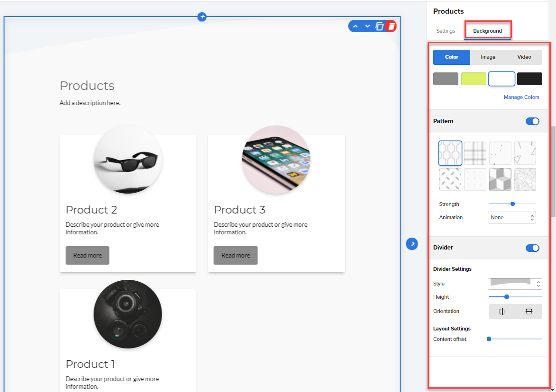Choose the black color swatch

529,79
